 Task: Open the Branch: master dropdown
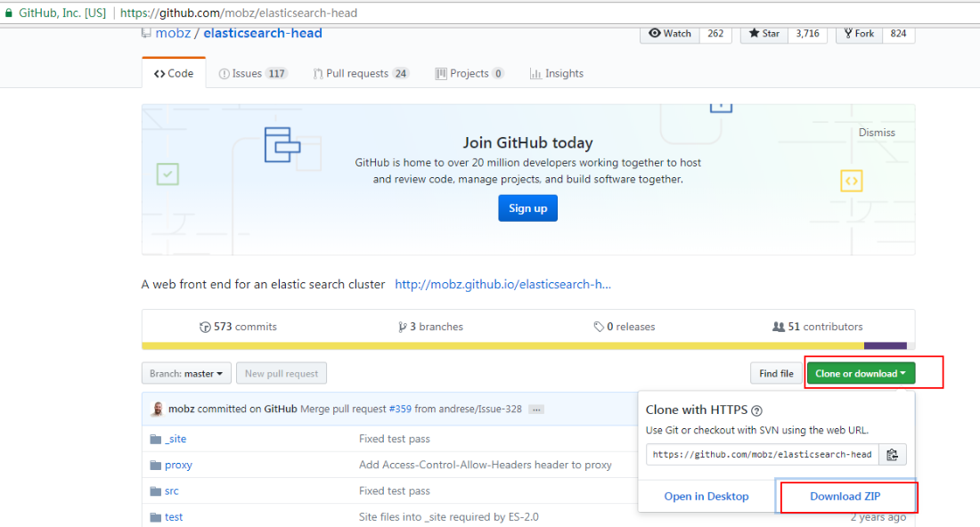tap(186, 373)
